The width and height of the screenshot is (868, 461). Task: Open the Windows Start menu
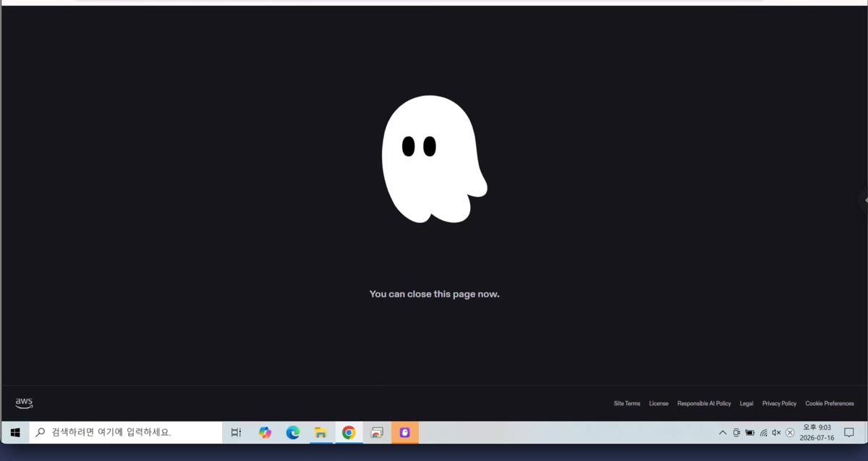click(x=14, y=433)
